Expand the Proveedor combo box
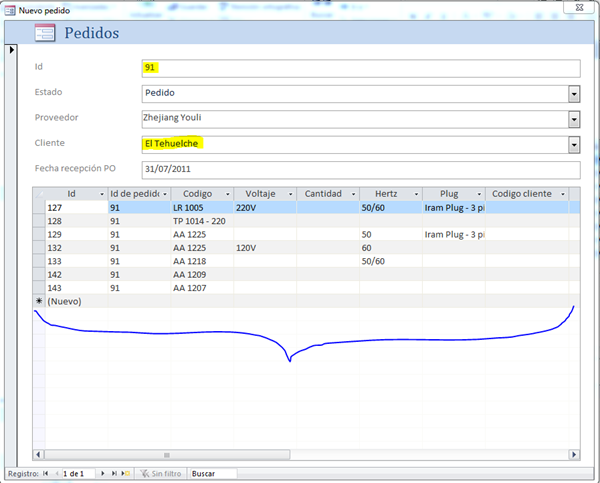This screenshot has height=483, width=600. click(x=574, y=119)
